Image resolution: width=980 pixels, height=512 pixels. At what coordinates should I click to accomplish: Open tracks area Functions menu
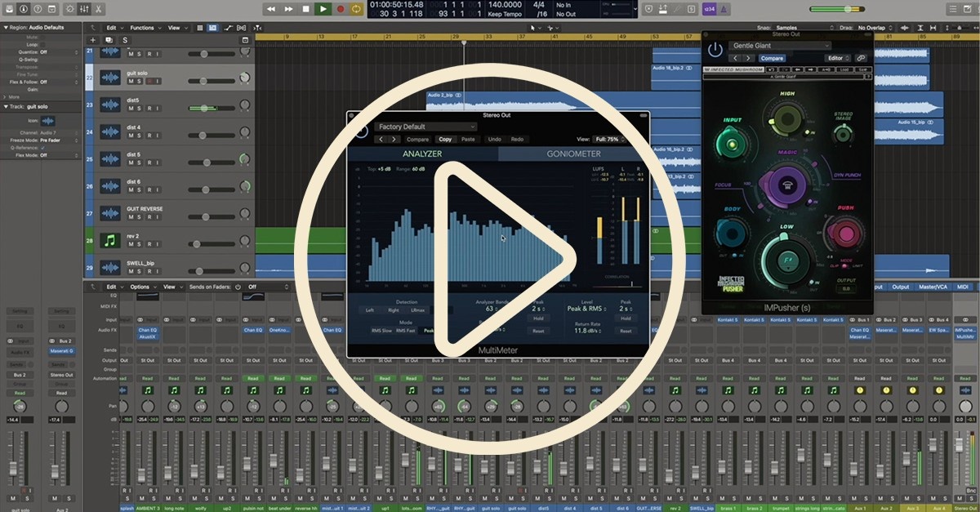(145, 27)
